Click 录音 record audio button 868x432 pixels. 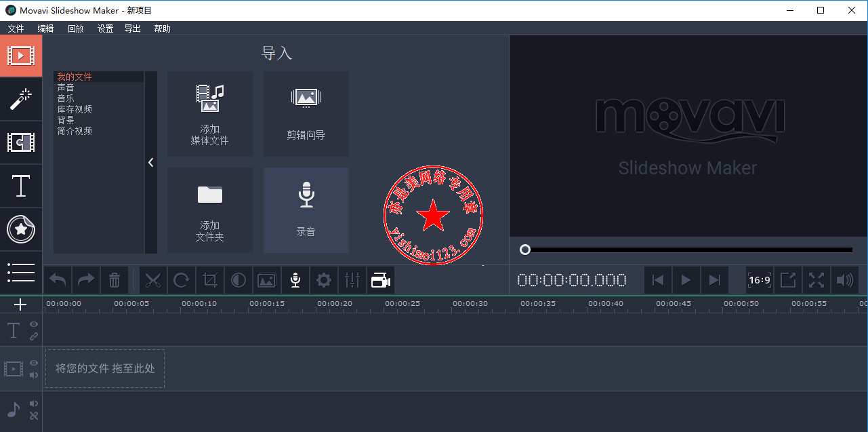[x=306, y=210]
